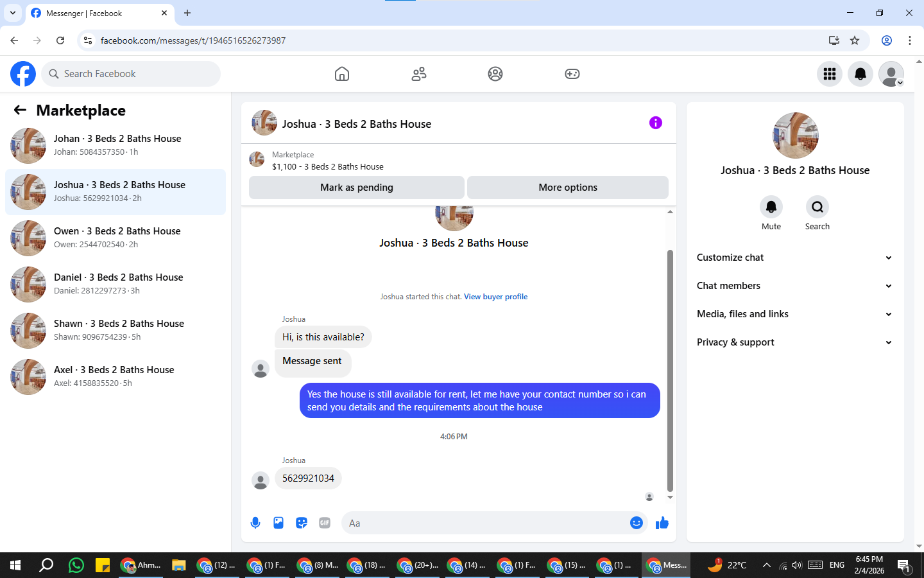Attach a photo using the image icon
924x578 pixels.
coord(278,523)
